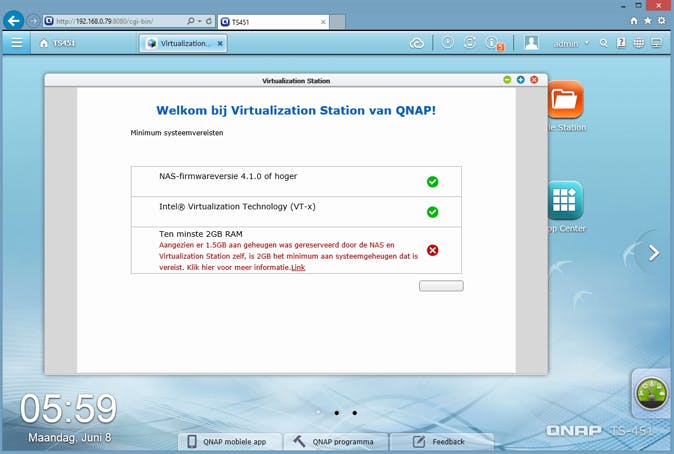Screen dimensions: 674x454
Task: Click the browser back arrow button
Action: tap(13, 21)
